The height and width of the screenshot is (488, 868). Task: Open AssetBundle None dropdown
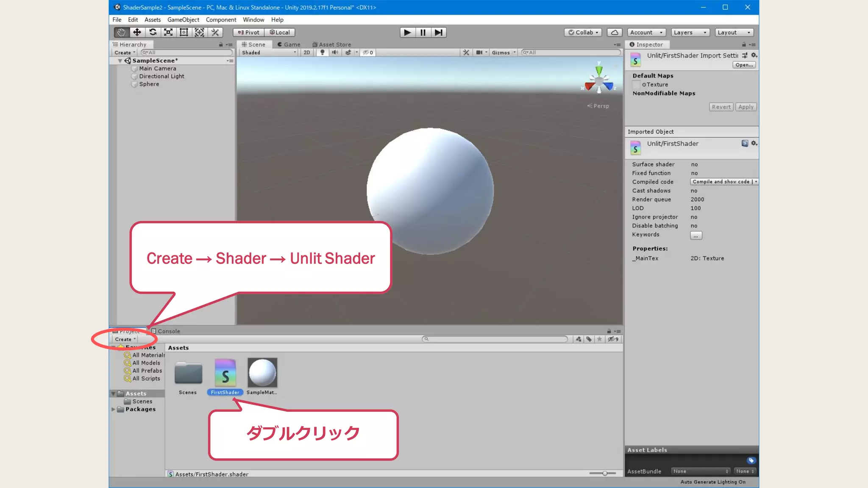[701, 471]
